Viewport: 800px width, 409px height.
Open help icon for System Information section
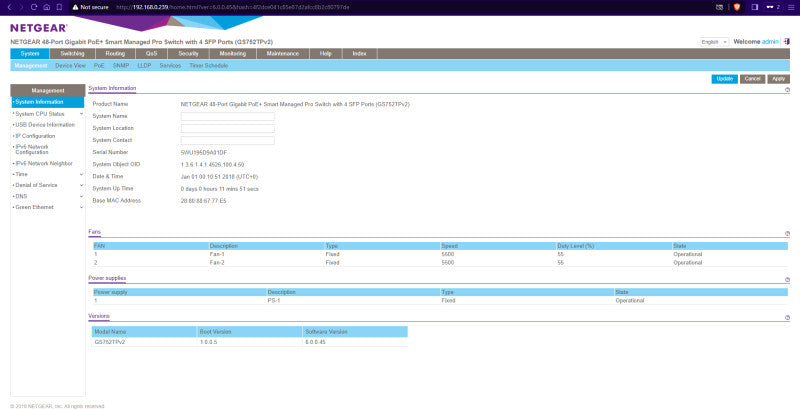(787, 90)
